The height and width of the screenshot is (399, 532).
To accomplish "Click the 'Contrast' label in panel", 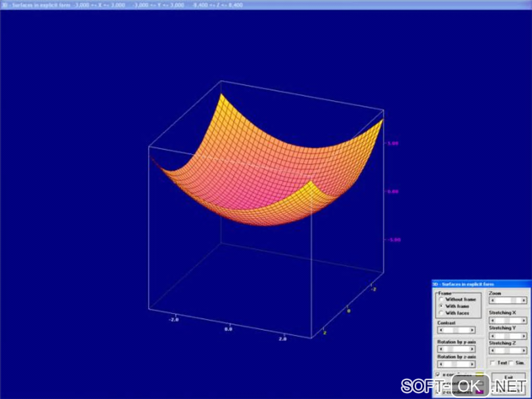I will tap(446, 323).
